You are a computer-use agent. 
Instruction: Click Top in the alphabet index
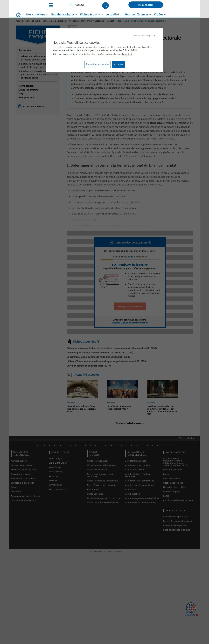(39, 446)
